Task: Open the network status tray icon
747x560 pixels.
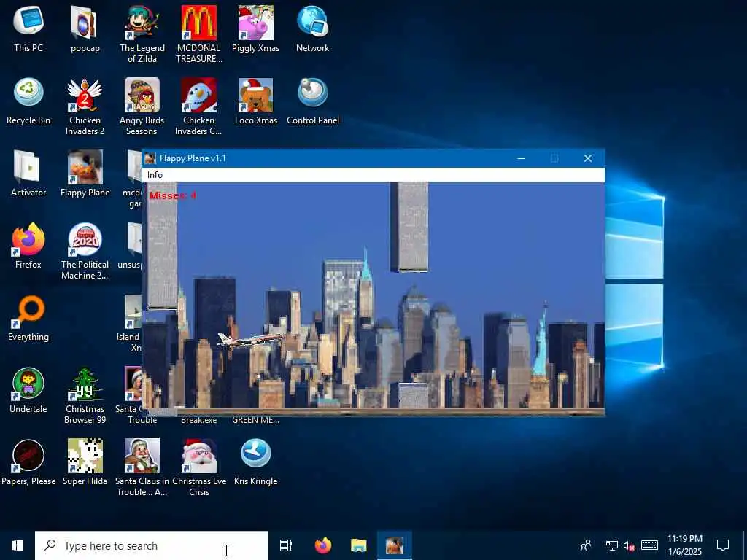Action: click(x=612, y=545)
